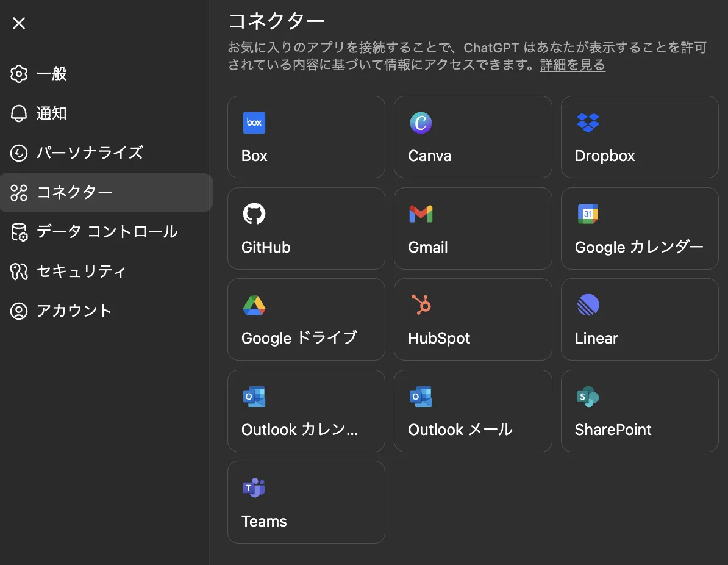Open the Linear connector icon
728x565 pixels.
[x=588, y=306]
